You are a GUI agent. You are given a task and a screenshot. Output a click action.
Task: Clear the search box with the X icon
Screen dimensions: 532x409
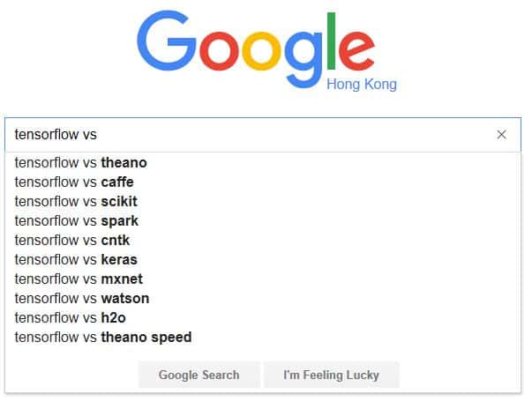pos(501,135)
